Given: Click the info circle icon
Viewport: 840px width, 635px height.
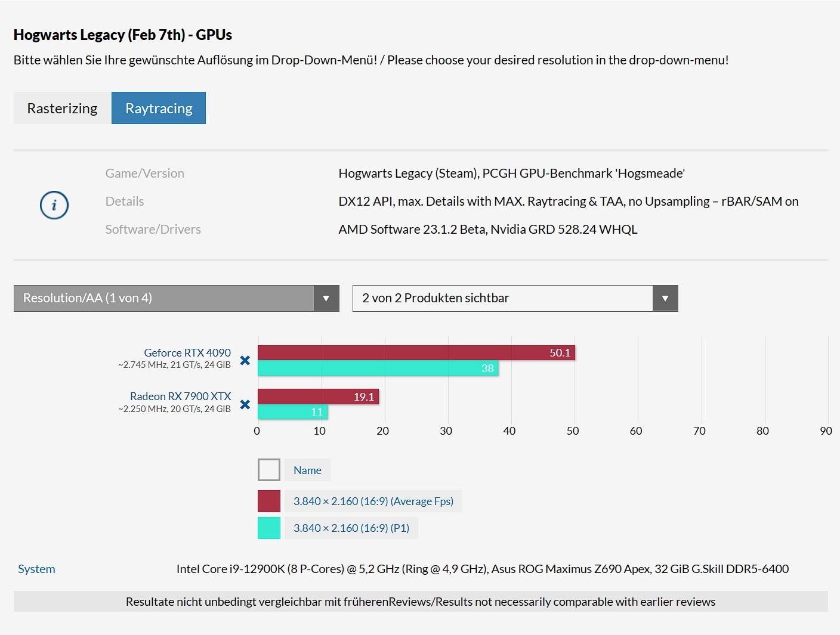Looking at the screenshot, I should coord(54,205).
